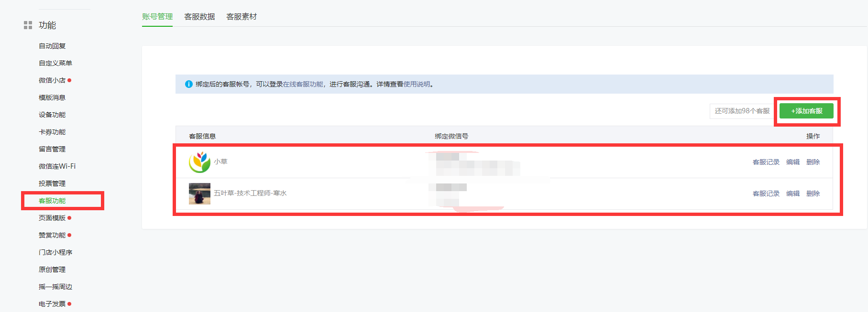Delete the 五叶草-技术工程师-寒水 account
Image resolution: width=868 pixels, height=312 pixels.
coord(813,194)
